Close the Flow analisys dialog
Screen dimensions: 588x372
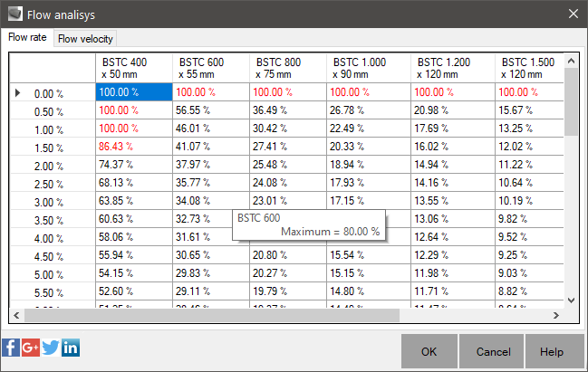(x=573, y=14)
